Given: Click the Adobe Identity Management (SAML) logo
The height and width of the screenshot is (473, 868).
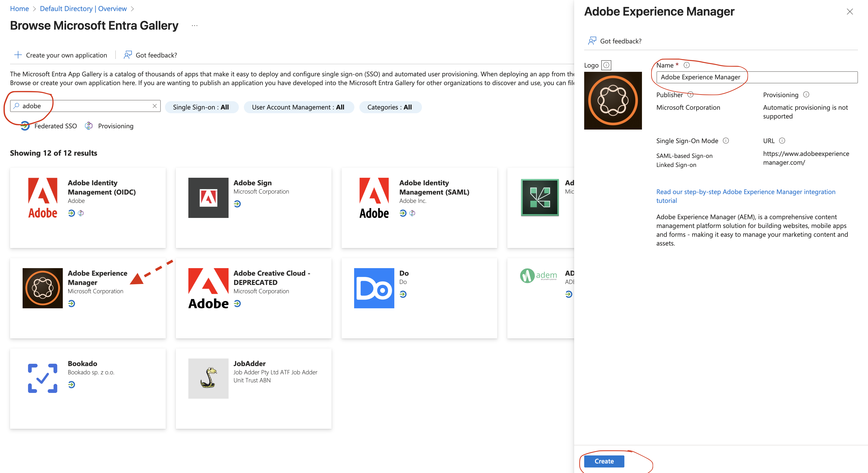Looking at the screenshot, I should coord(374,198).
